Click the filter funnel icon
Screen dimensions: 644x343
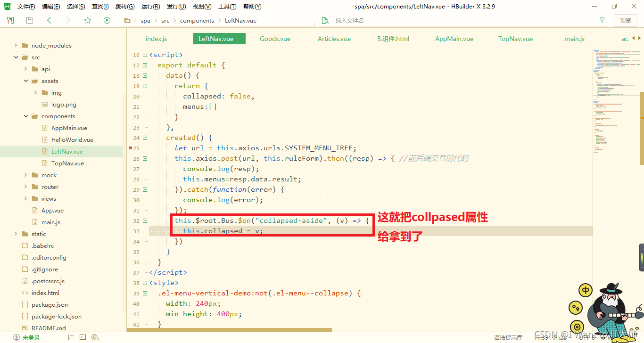click(x=602, y=20)
